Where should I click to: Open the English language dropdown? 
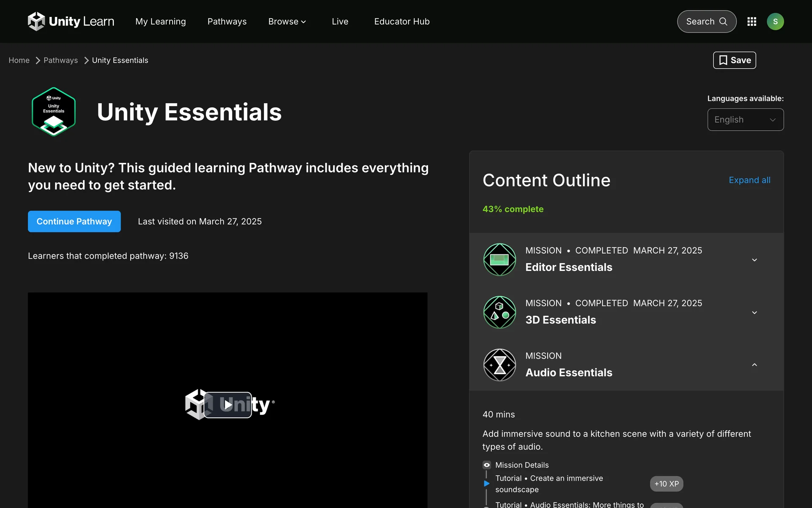745,120
